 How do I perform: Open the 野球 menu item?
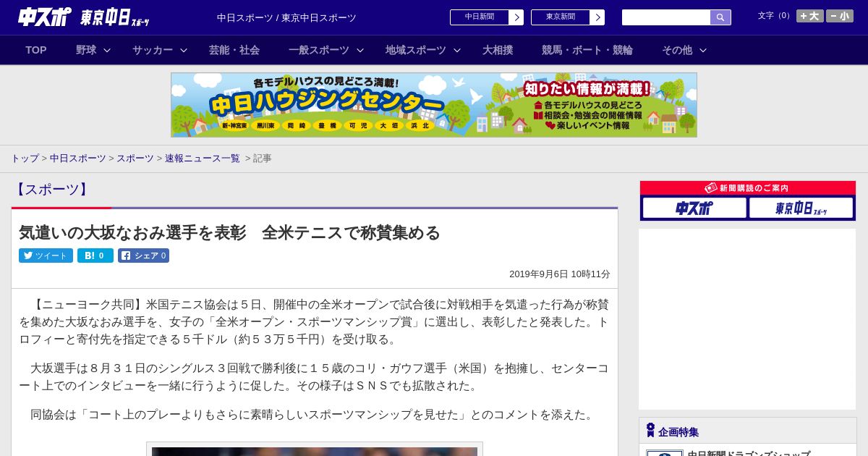point(86,50)
